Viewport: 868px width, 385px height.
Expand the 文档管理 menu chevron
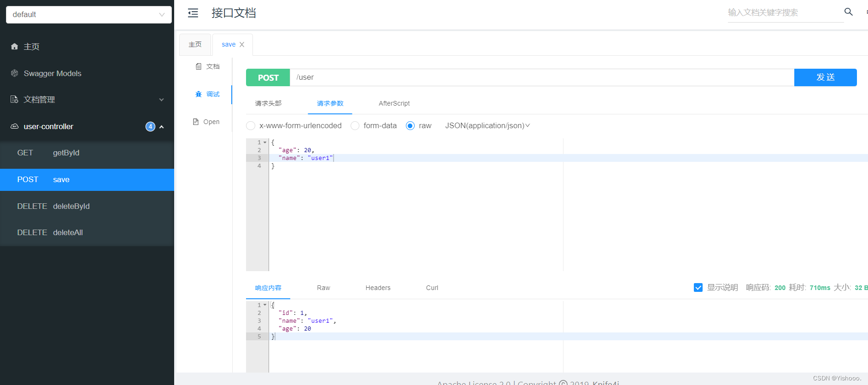[161, 100]
